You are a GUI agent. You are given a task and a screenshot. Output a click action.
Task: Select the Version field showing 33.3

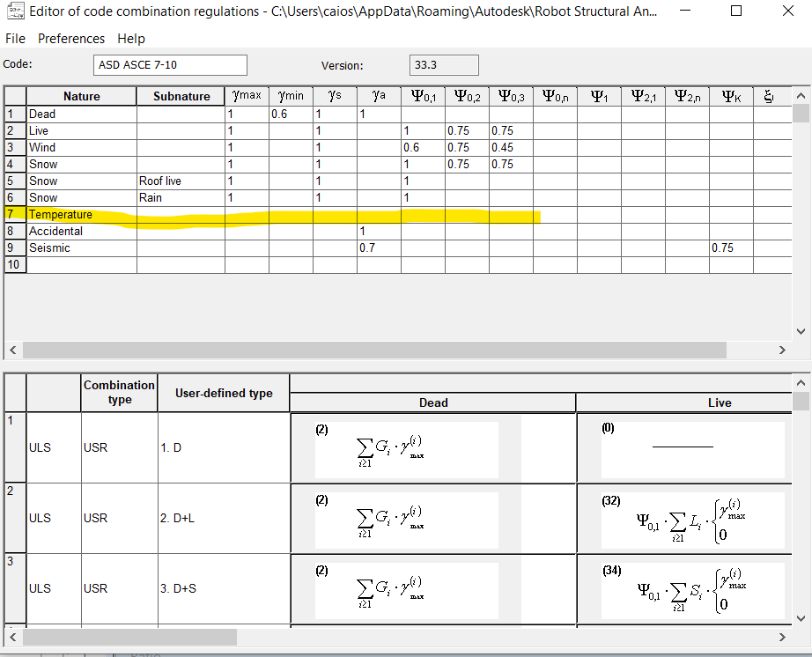[443, 64]
